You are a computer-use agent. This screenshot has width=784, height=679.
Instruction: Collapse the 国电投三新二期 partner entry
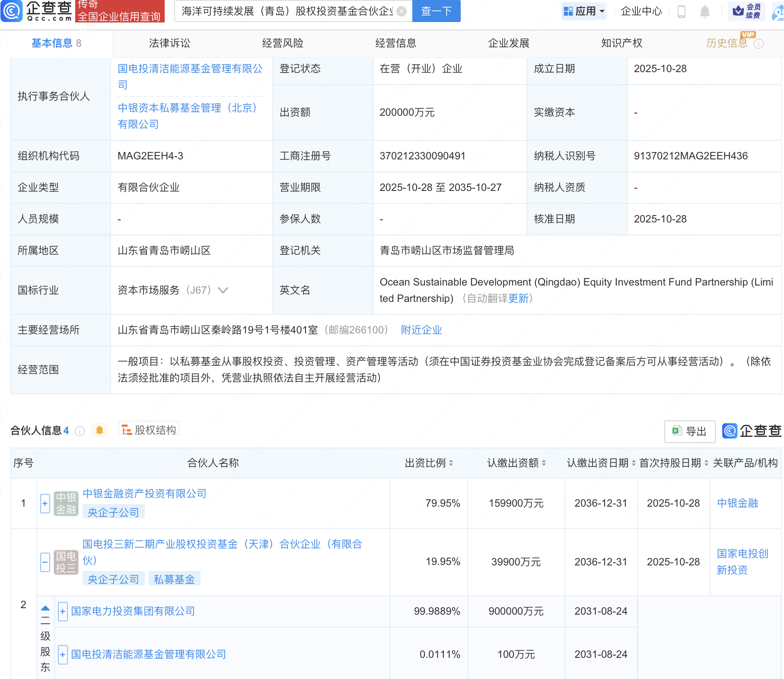click(45, 562)
